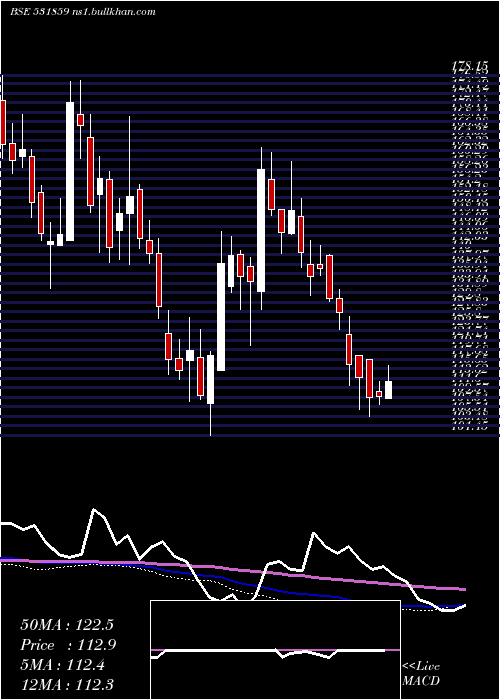
Task: Click the 12MA : 112.3 label
Action: point(66,684)
